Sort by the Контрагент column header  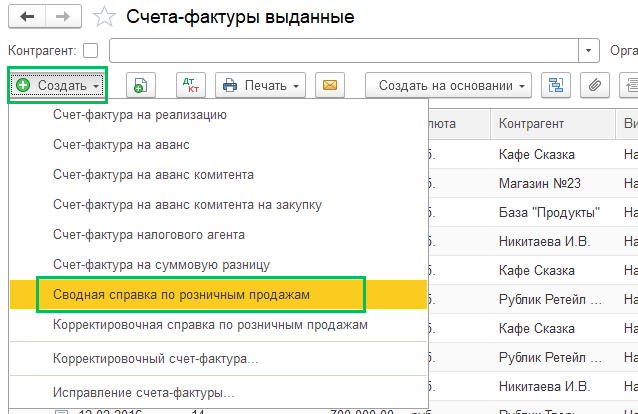(x=553, y=123)
